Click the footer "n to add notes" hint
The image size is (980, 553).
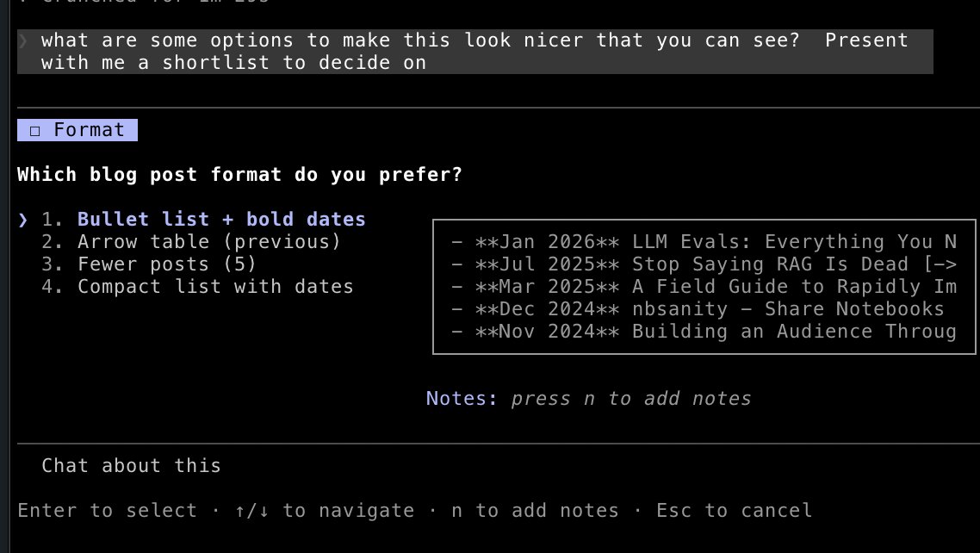(535, 511)
